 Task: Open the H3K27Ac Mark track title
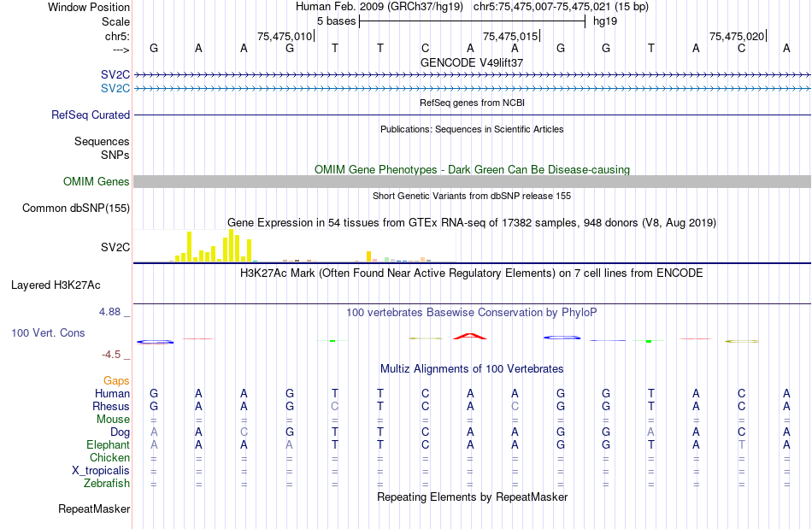472,273
